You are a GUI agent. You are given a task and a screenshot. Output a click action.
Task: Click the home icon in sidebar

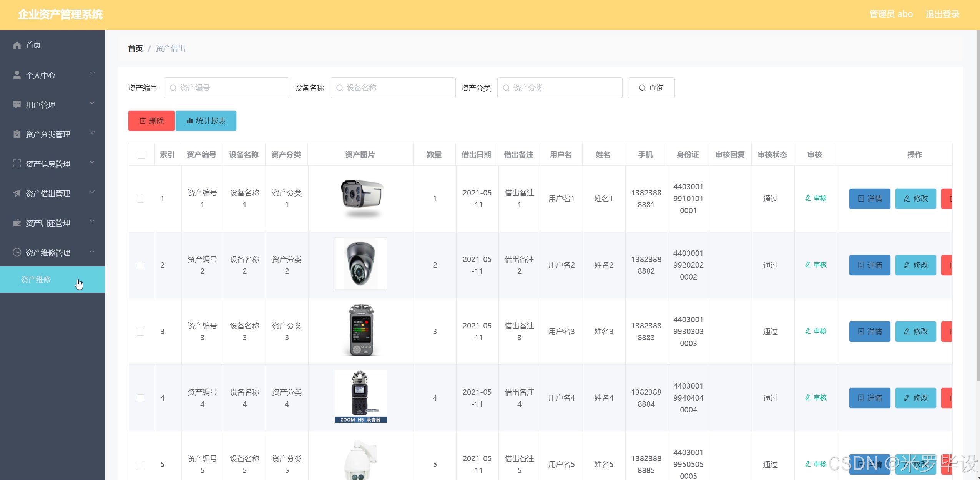tap(17, 45)
